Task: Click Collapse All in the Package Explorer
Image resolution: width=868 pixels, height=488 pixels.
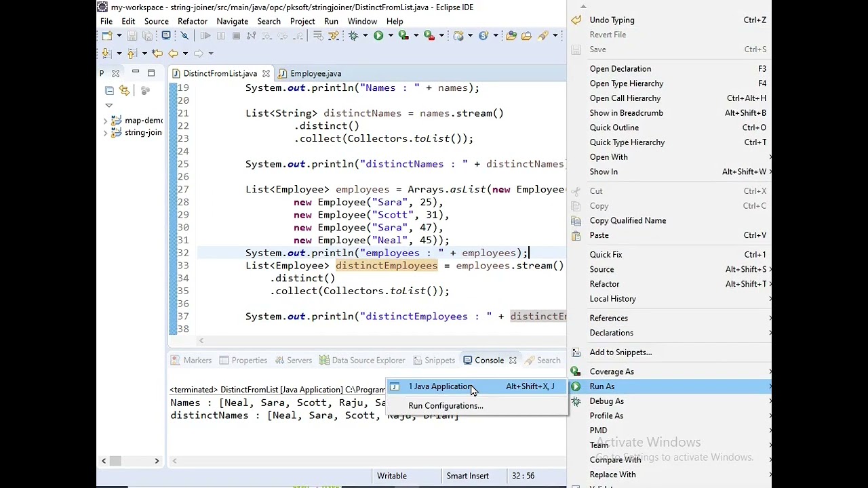Action: click(x=109, y=90)
